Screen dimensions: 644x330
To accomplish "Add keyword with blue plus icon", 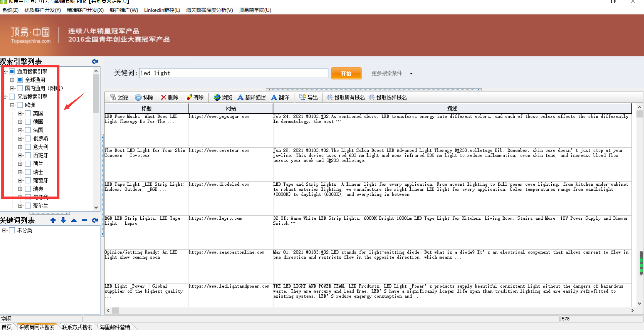I will coord(53,220).
